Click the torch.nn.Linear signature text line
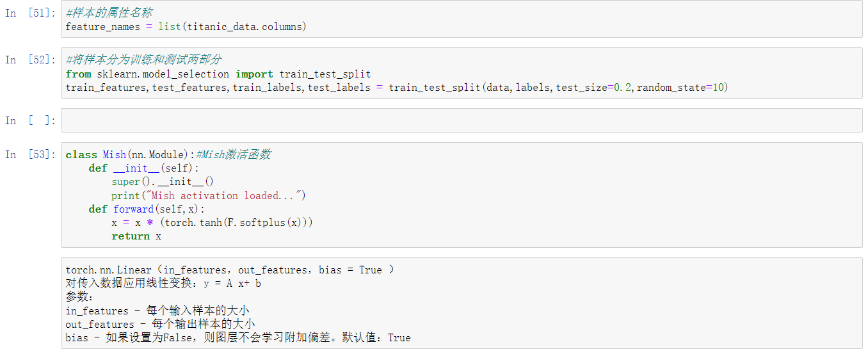 tap(229, 270)
